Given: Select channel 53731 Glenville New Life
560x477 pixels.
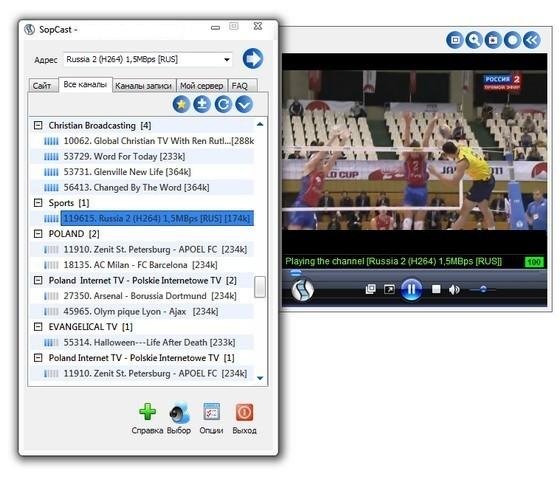Looking at the screenshot, I should (127, 172).
